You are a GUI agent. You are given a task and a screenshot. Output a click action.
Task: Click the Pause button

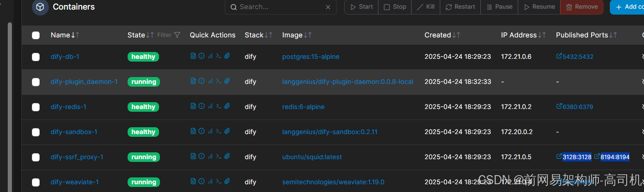click(x=500, y=7)
